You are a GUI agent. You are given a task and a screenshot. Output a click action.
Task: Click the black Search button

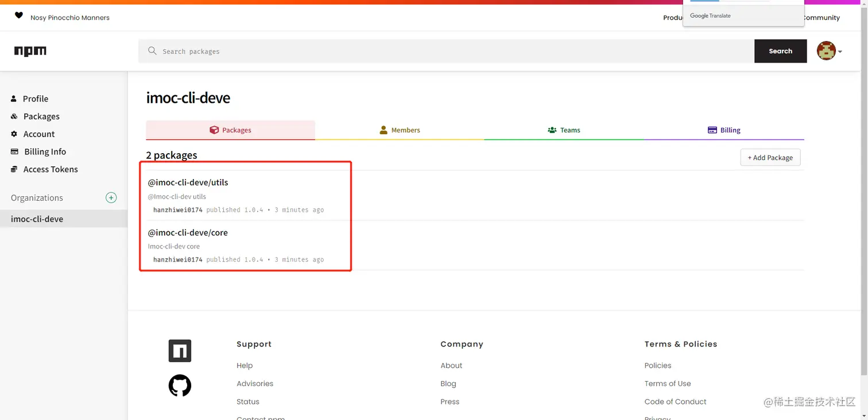coord(781,51)
